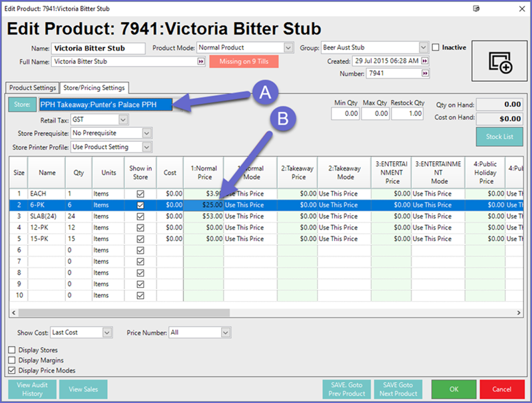
Task: Click the View Sales button
Action: tap(83, 389)
